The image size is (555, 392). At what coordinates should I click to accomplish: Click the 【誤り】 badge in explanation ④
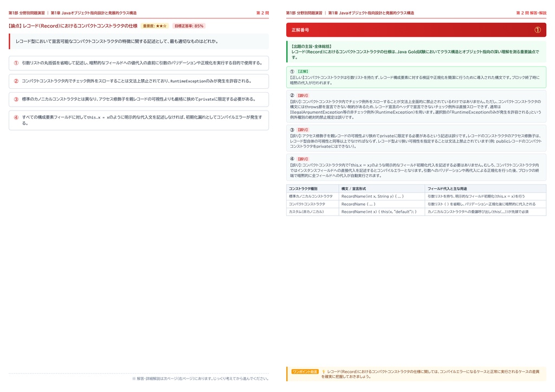pyautogui.click(x=302, y=159)
